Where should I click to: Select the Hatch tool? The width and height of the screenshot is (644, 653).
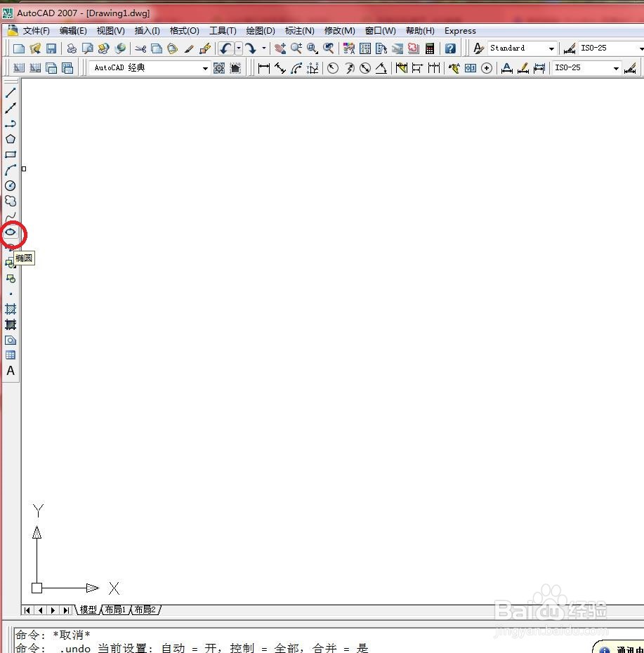click(11, 309)
